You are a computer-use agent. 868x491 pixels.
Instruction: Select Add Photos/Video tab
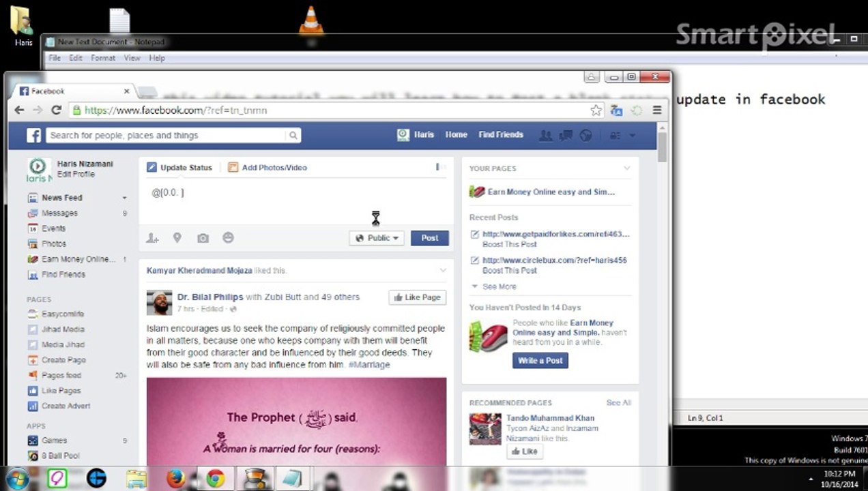267,167
